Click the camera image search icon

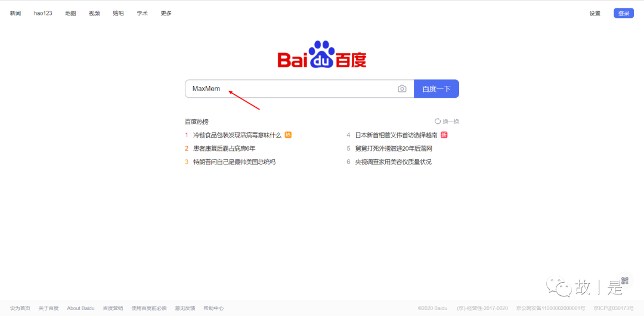[x=402, y=89]
